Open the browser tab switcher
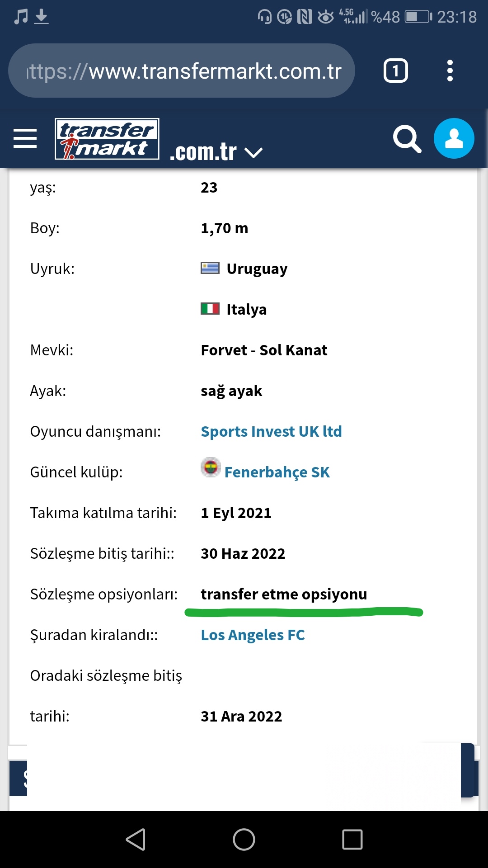488x868 pixels. (395, 71)
